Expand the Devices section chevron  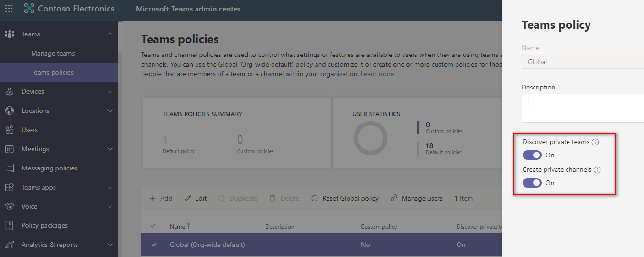tap(110, 91)
